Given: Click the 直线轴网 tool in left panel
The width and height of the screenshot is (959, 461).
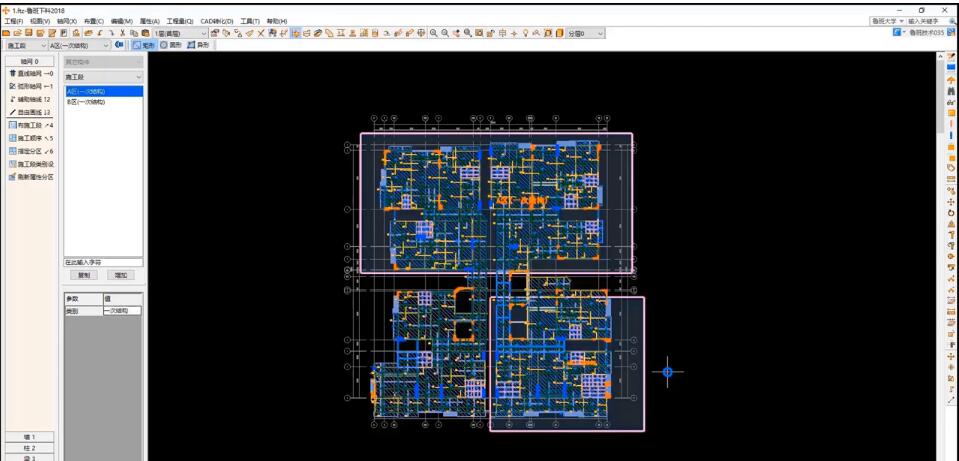Looking at the screenshot, I should [x=31, y=73].
